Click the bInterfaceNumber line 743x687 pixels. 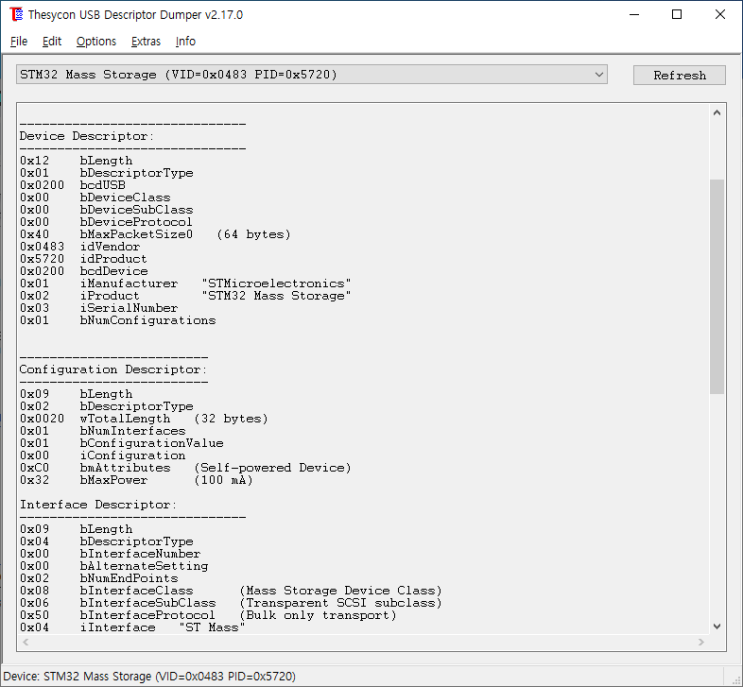(110, 554)
